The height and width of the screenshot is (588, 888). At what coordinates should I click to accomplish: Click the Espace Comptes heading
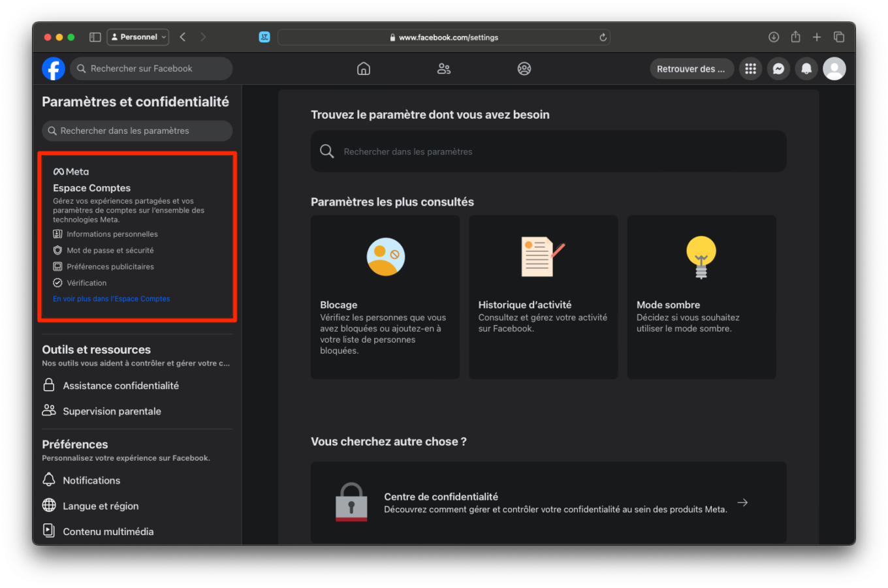pyautogui.click(x=92, y=188)
